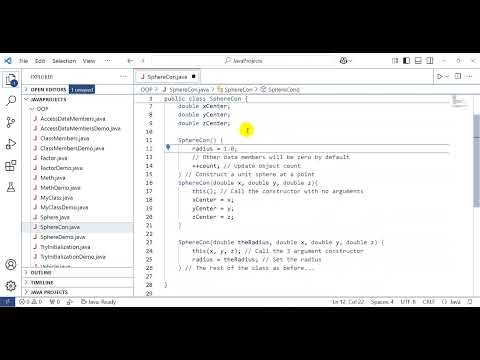Image resolution: width=480 pixels, height=360 pixels.
Task: Open MethDemo.java file
Action: pyautogui.click(x=60, y=188)
